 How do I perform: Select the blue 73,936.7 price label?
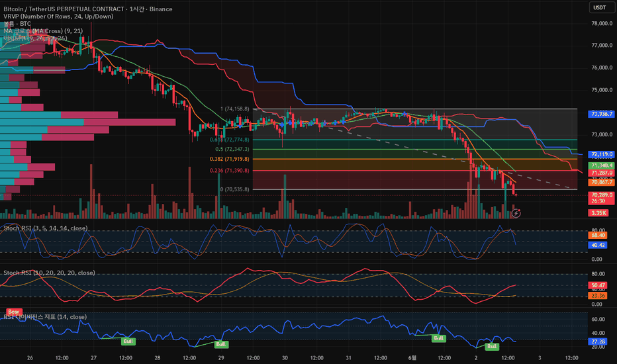(x=602, y=114)
